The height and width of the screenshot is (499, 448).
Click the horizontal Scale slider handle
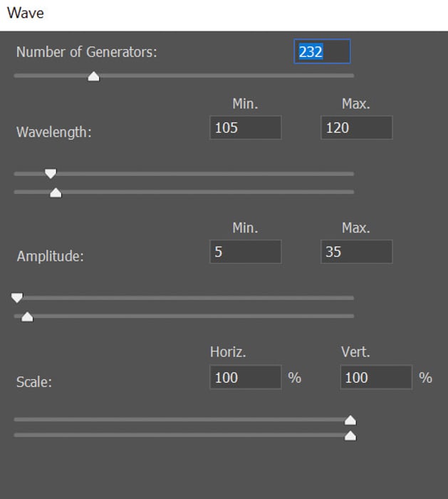[x=350, y=420]
